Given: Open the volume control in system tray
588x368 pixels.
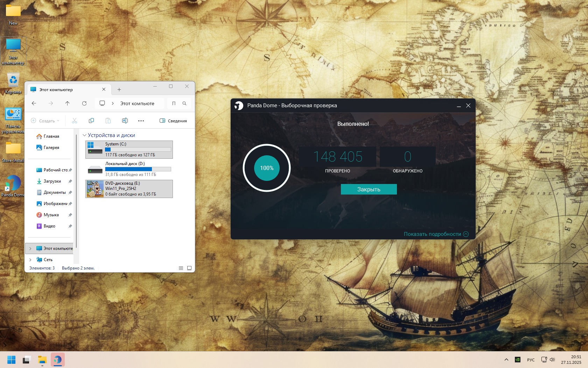Looking at the screenshot, I should (x=552, y=360).
